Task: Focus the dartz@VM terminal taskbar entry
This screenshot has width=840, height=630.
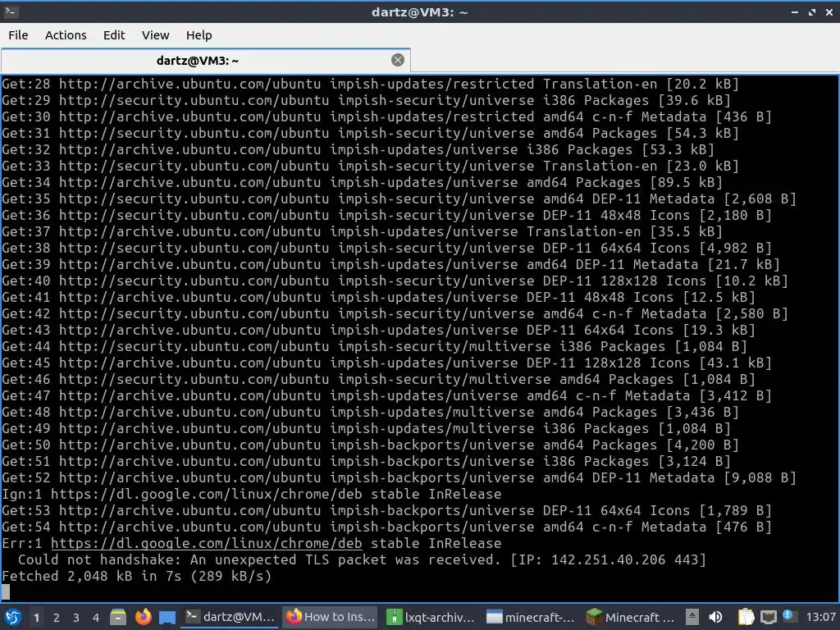Action: 230,617
